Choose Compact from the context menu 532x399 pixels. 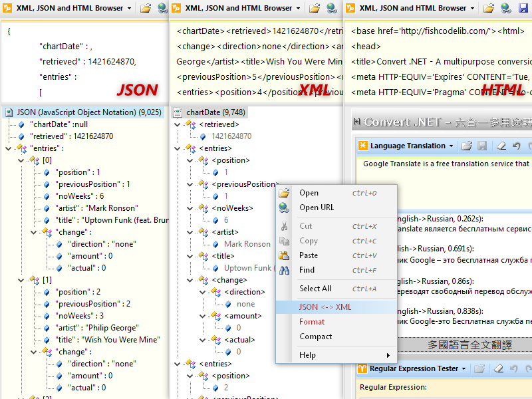336,336
